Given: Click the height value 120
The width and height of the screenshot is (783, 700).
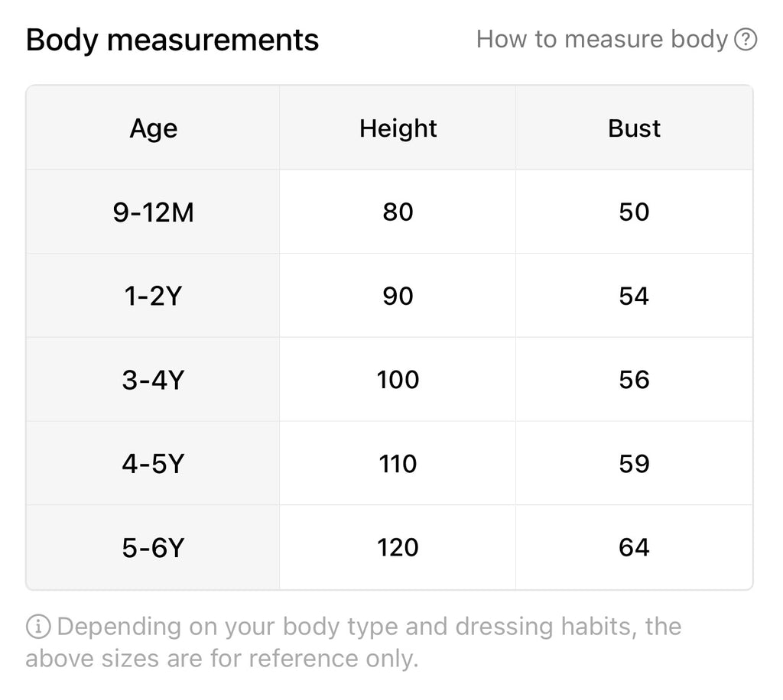Looking at the screenshot, I should [x=398, y=548].
